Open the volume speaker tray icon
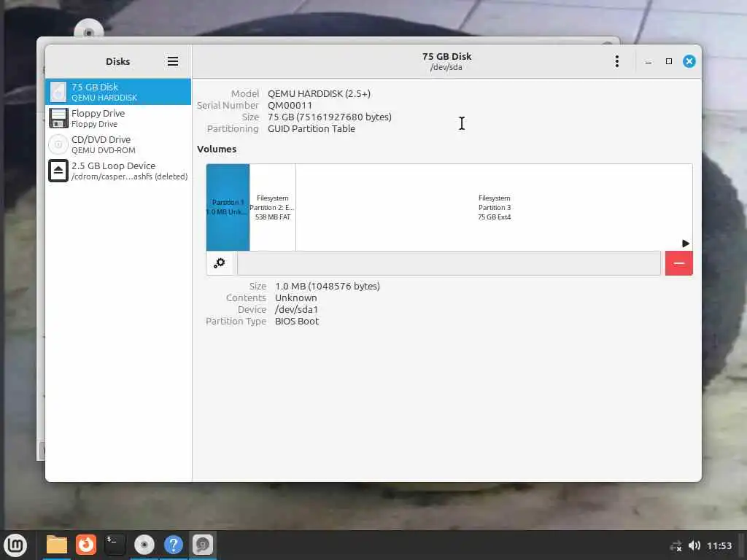Viewport: 747px width, 560px height. [x=694, y=545]
